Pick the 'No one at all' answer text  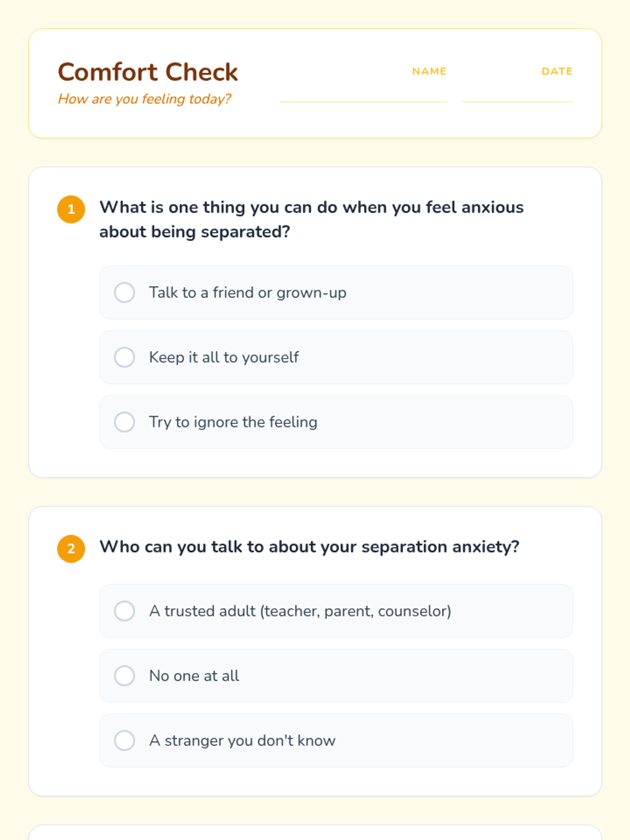click(194, 676)
